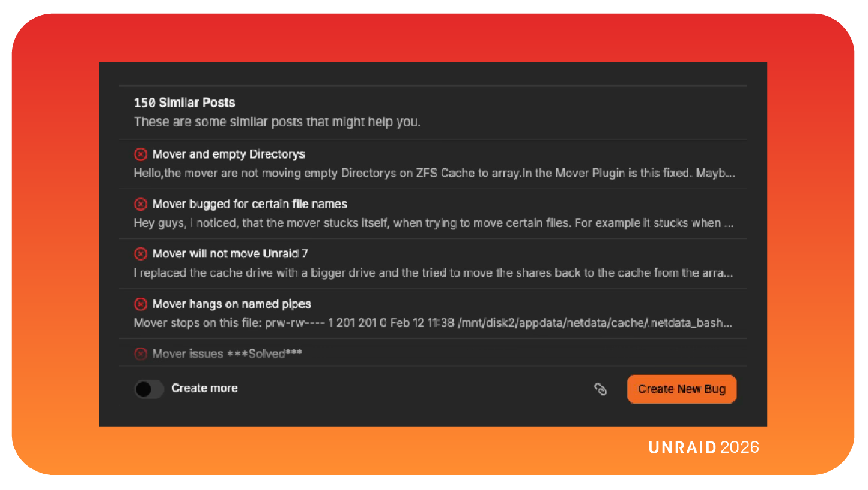This screenshot has width=868, height=490.
Task: Click the Create more label text
Action: [204, 389]
